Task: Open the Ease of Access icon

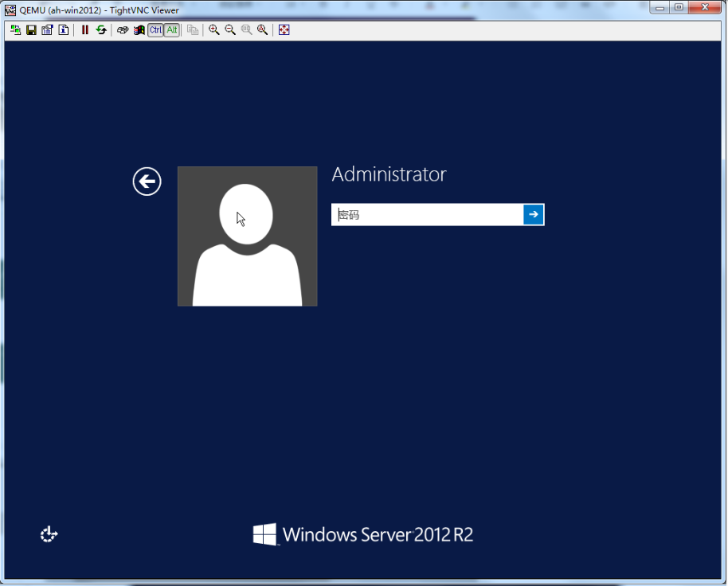Action: click(x=49, y=534)
